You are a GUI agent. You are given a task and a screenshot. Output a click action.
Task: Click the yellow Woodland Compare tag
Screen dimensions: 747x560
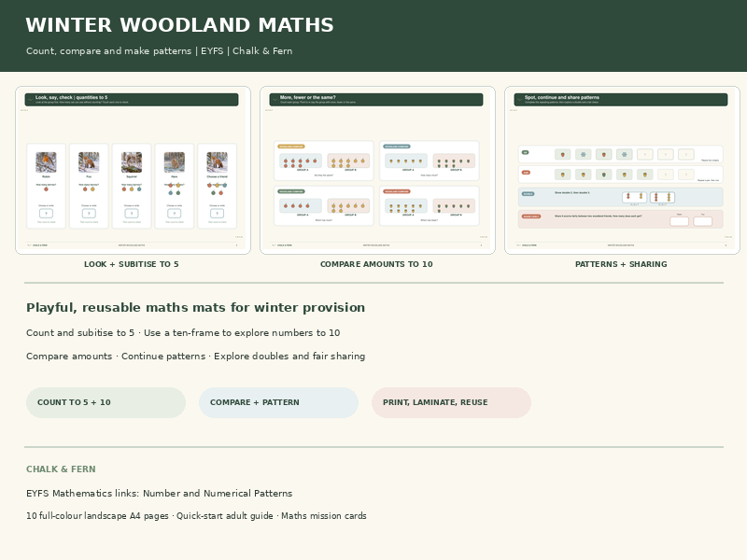[x=291, y=147]
